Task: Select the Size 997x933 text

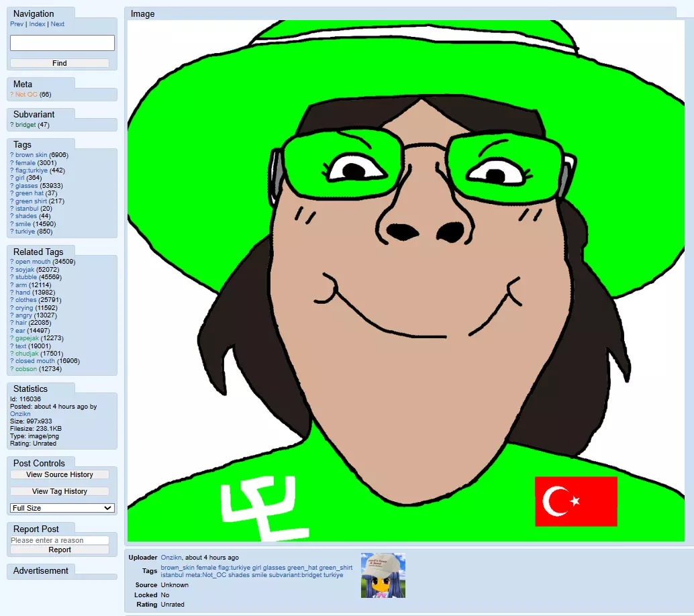Action: coord(31,421)
